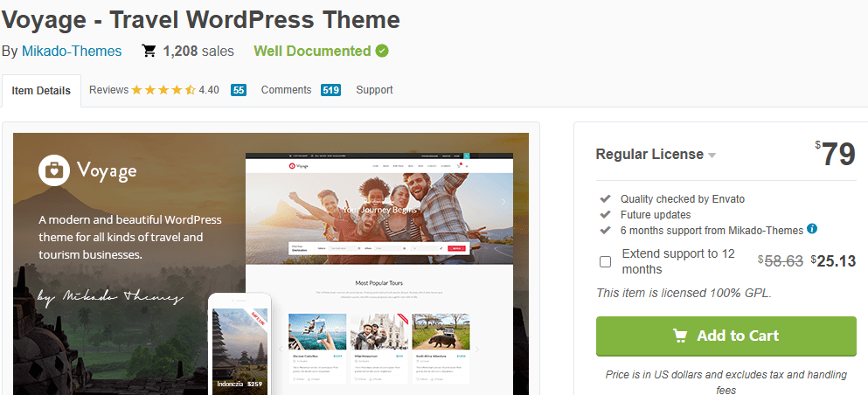The height and width of the screenshot is (395, 868).
Task: Click the checkmark icon beside Quality checked by Envato
Action: coord(605,198)
